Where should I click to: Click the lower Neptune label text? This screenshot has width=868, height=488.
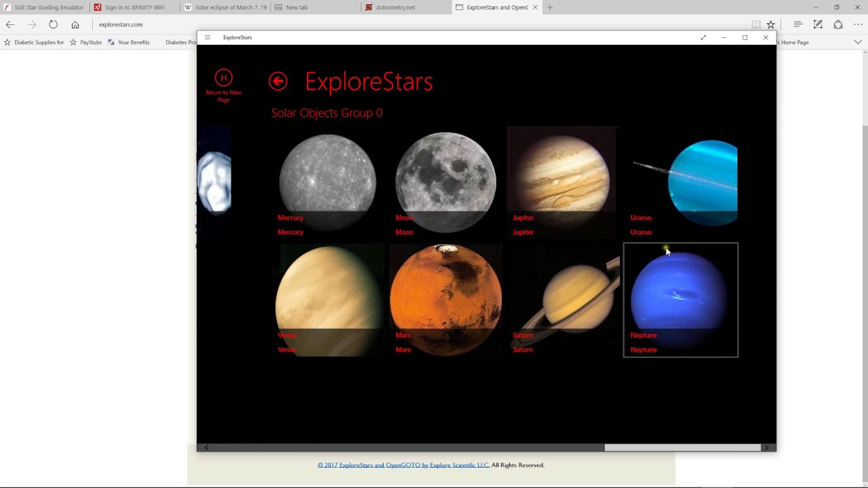tap(644, 350)
